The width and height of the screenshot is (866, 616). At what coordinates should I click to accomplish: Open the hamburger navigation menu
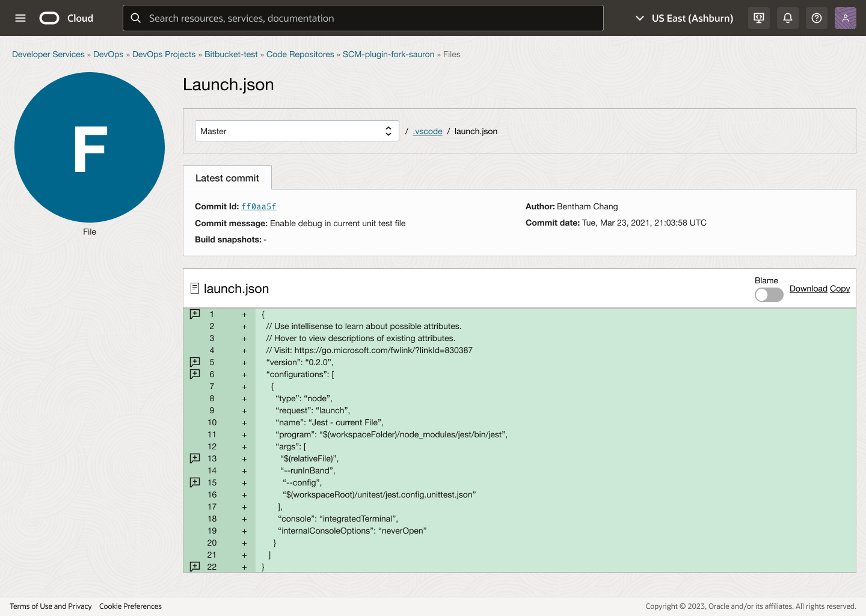pos(20,18)
